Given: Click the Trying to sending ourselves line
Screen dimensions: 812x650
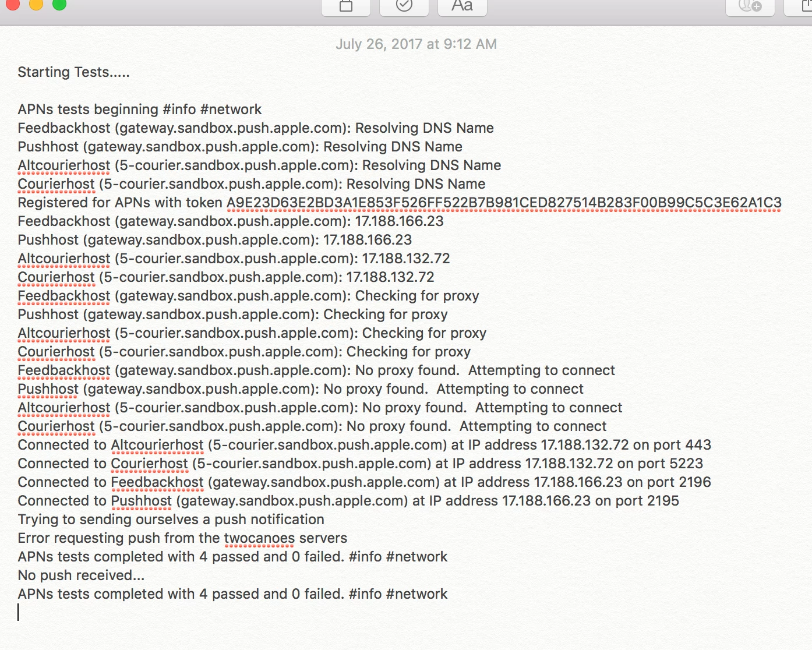Looking at the screenshot, I should tap(171, 520).
